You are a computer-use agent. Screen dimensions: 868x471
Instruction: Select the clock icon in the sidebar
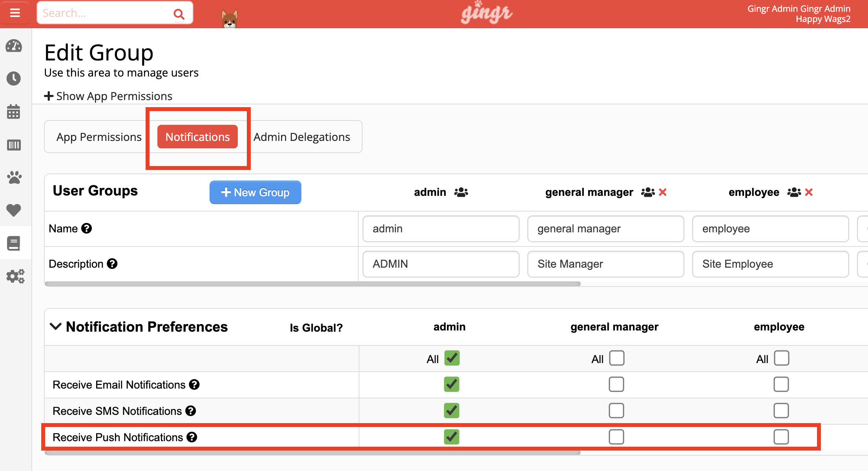(x=14, y=78)
